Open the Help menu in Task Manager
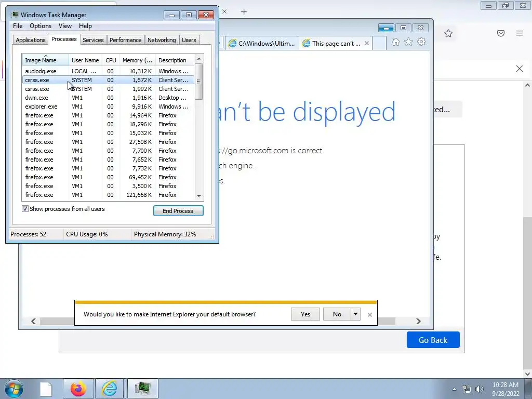The width and height of the screenshot is (532, 399). [x=85, y=26]
